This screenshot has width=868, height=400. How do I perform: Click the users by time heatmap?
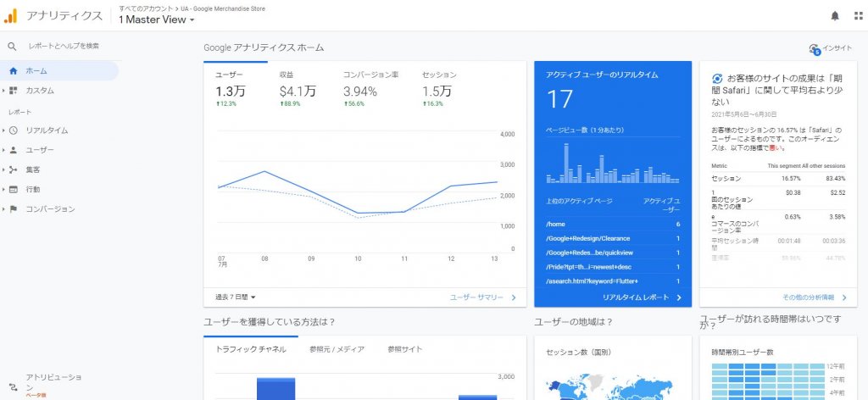click(x=768, y=381)
